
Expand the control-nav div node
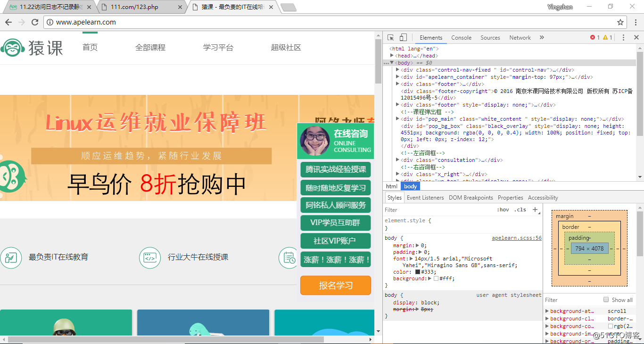coord(397,70)
